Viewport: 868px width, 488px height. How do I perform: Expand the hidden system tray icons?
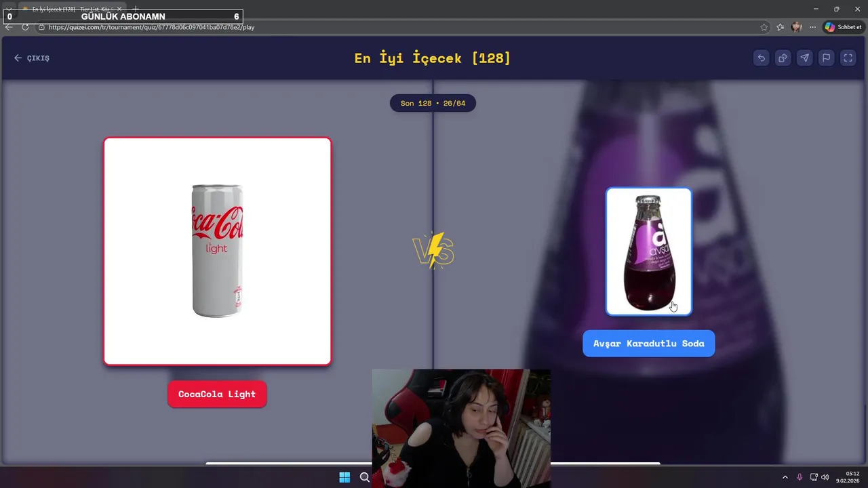pyautogui.click(x=785, y=477)
